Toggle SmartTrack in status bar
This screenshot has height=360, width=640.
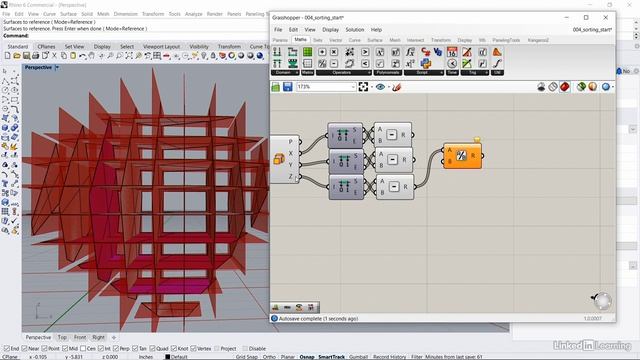331,357
